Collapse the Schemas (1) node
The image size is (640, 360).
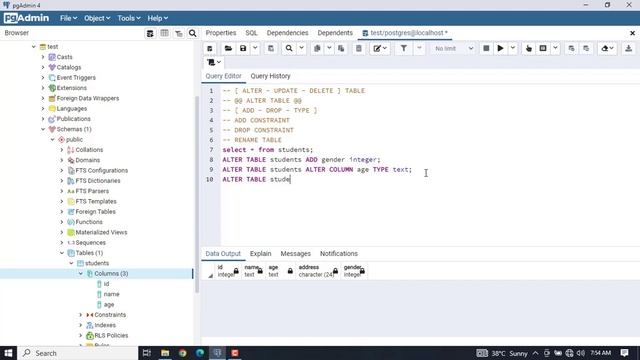coord(43,129)
